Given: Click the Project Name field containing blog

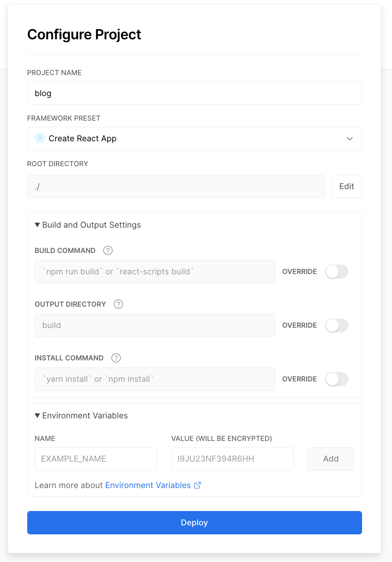Looking at the screenshot, I should [194, 93].
